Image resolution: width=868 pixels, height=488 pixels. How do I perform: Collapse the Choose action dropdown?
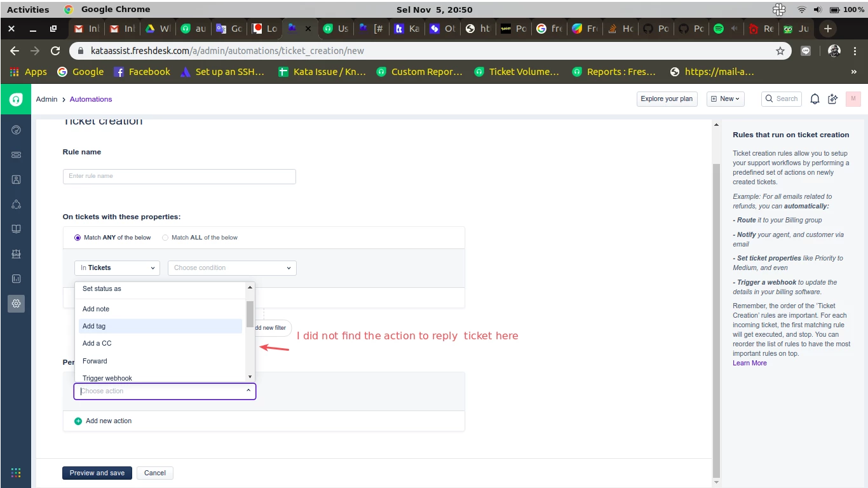click(x=248, y=391)
